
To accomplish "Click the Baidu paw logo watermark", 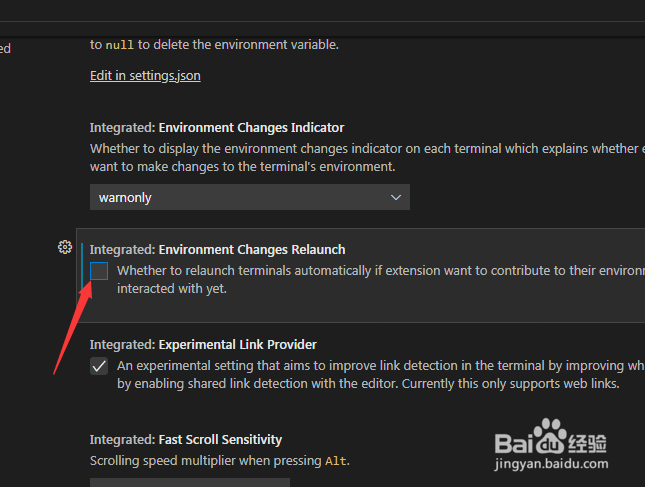I will pyautogui.click(x=550, y=436).
